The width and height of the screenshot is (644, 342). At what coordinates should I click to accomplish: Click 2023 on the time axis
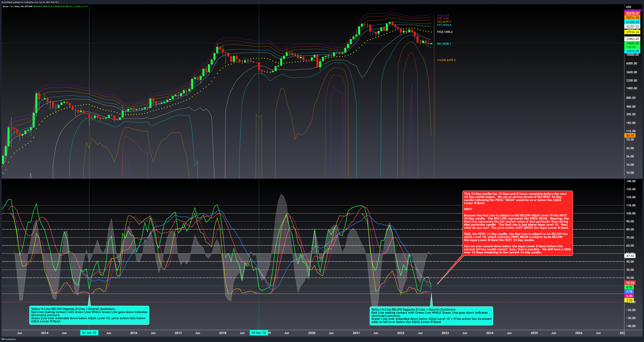coord(445,333)
